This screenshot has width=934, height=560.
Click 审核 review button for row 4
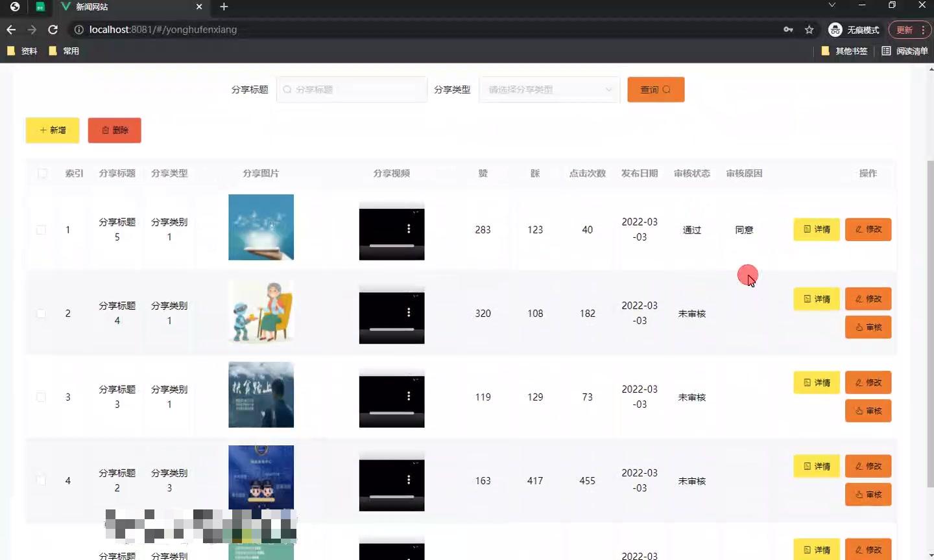click(x=868, y=495)
